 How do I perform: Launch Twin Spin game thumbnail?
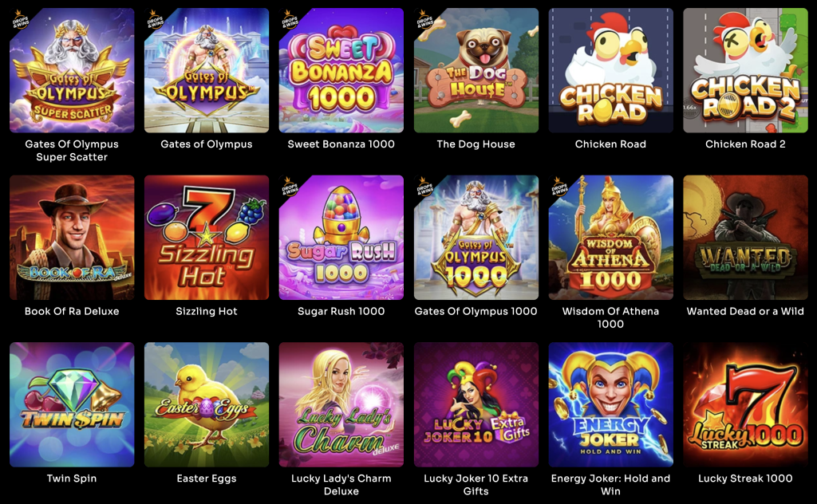coord(72,404)
